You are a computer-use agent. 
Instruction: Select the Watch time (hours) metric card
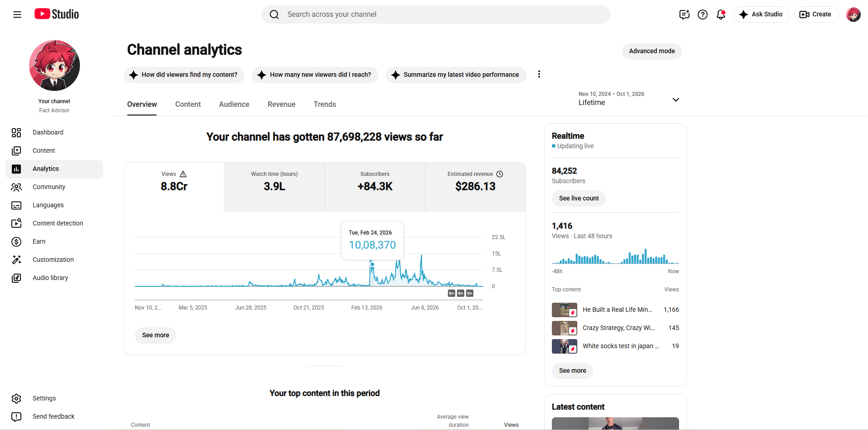(x=274, y=187)
